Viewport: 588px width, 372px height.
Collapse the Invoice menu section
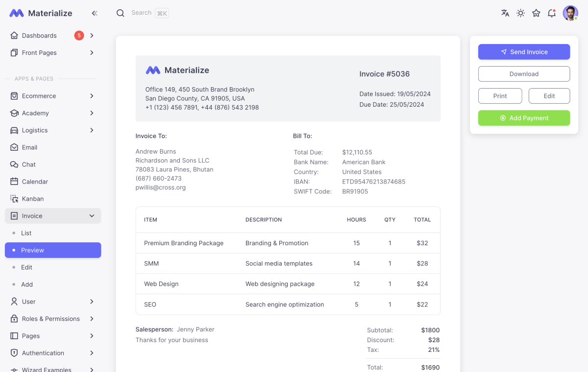(91, 215)
